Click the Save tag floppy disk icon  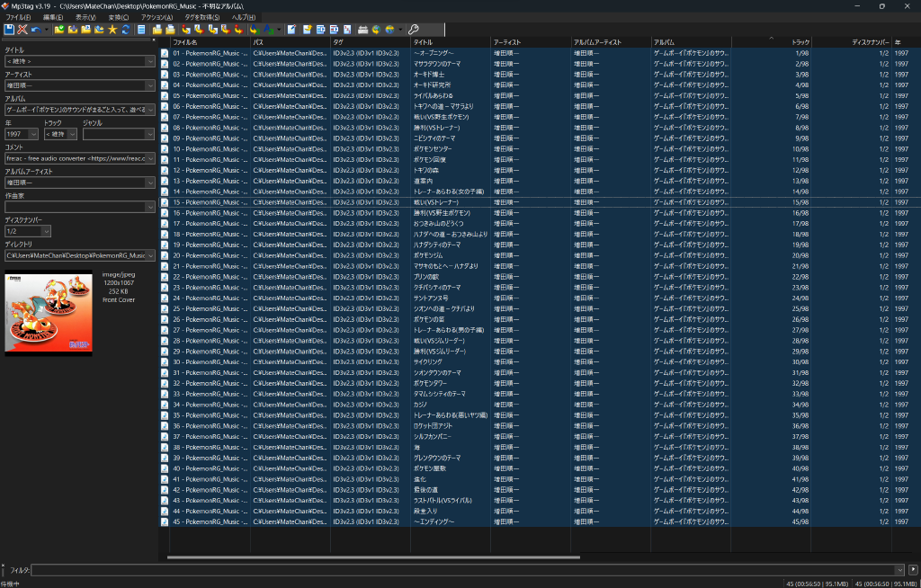(9, 30)
